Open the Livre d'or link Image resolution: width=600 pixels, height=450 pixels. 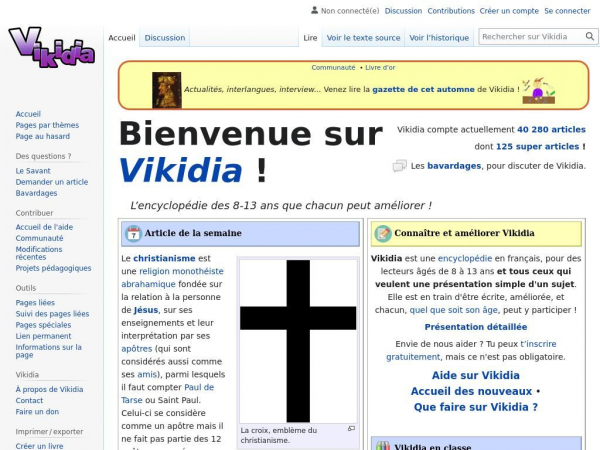coord(380,67)
